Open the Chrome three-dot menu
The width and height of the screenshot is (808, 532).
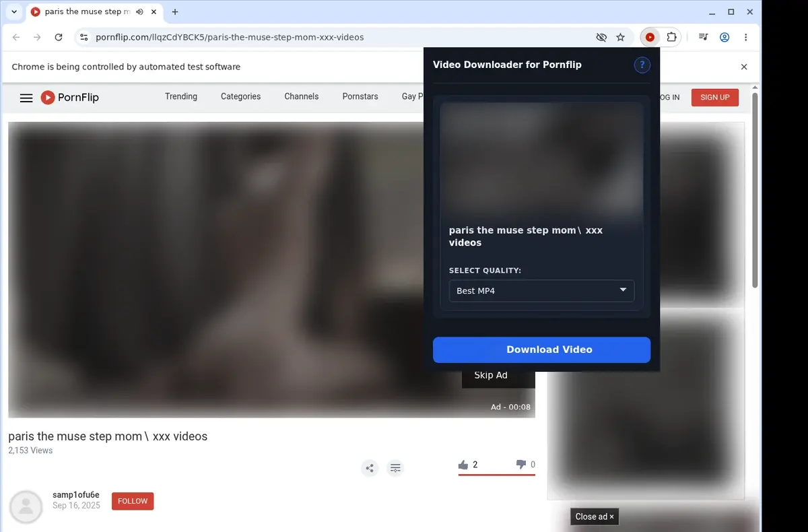(x=745, y=38)
